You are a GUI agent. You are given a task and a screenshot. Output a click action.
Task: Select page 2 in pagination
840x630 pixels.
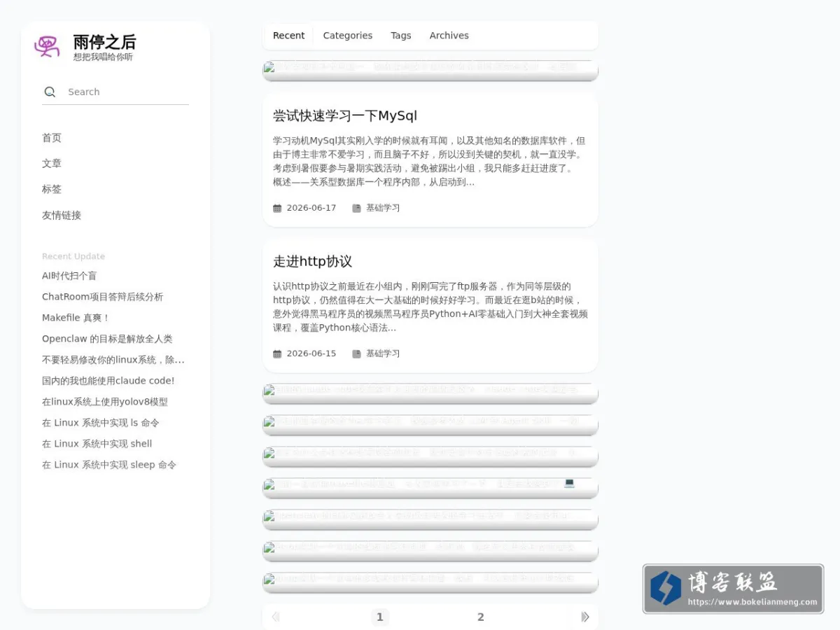(x=481, y=617)
